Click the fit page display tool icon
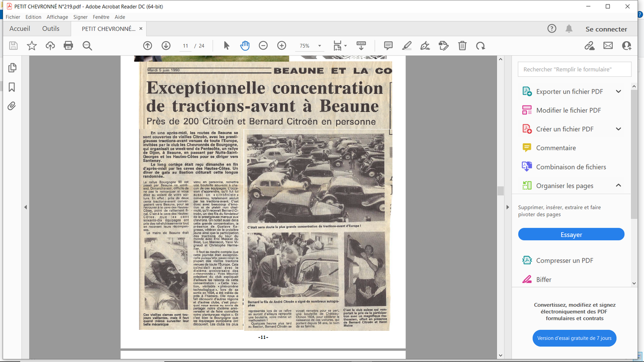 tap(337, 46)
